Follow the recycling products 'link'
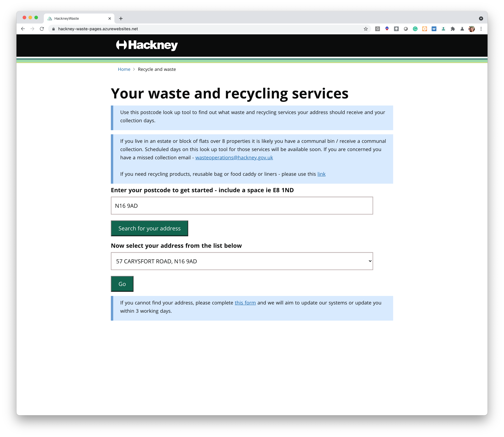The height and width of the screenshot is (437, 504). point(321,174)
